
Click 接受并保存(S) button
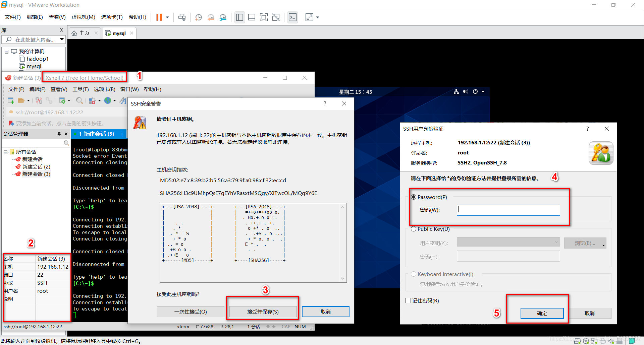pyautogui.click(x=263, y=312)
